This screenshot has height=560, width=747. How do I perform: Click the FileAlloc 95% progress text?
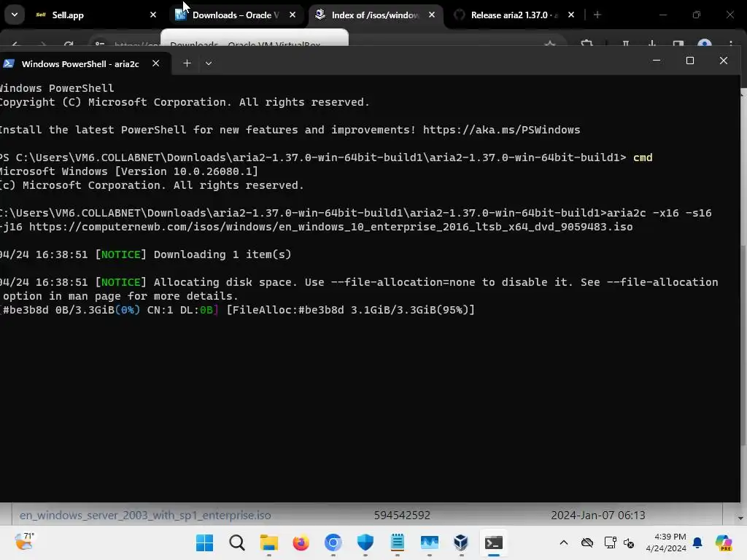click(351, 310)
